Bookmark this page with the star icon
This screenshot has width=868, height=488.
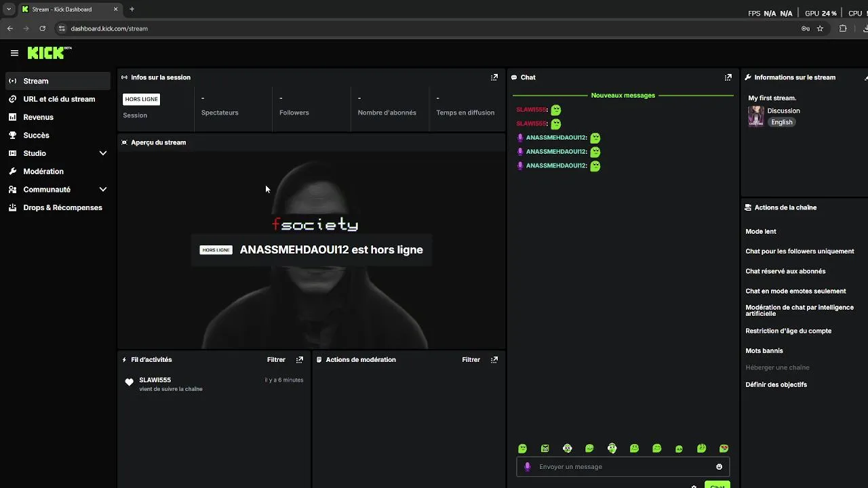(820, 28)
